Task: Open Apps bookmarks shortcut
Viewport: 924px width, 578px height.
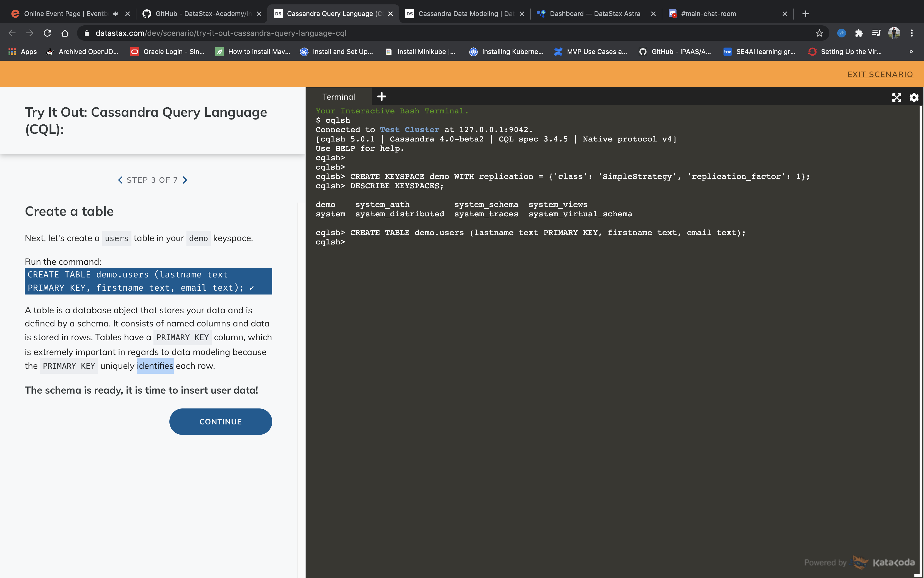Action: (23, 52)
